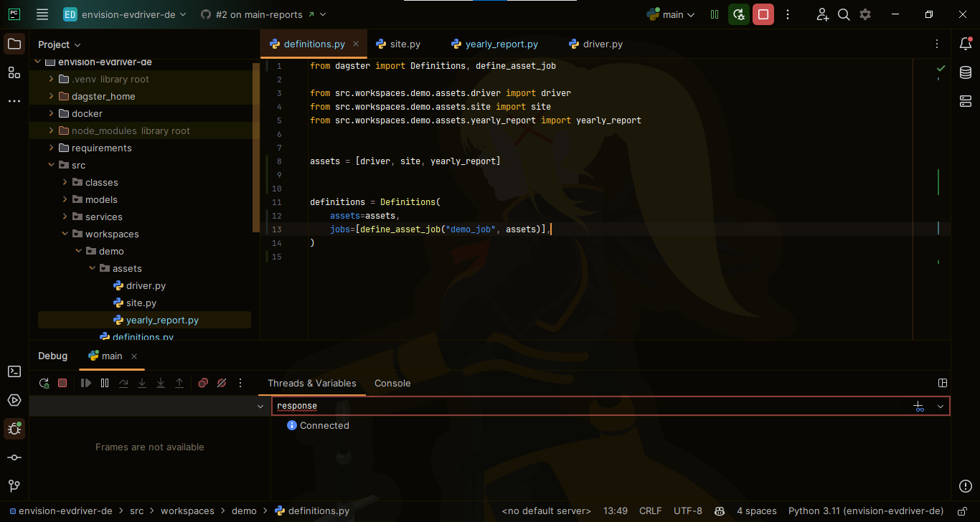Open Problems warning icon in right sidebar
This screenshot has height=522, width=980.
click(x=966, y=486)
